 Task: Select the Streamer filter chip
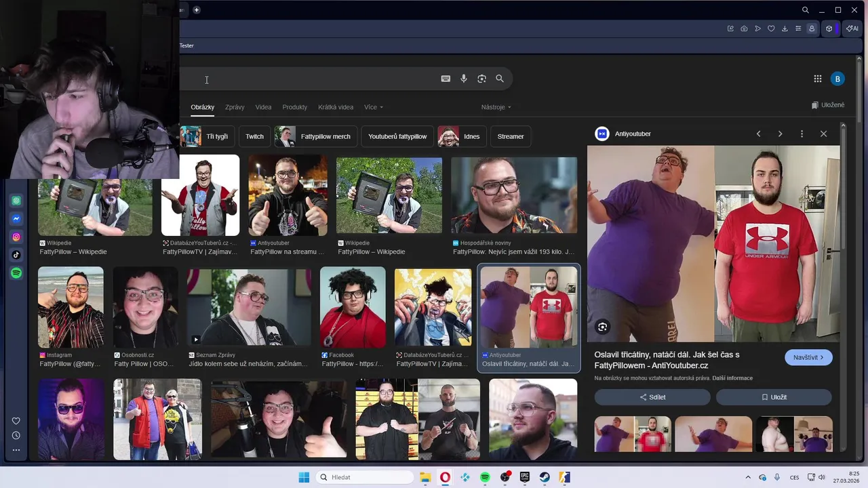coord(511,136)
